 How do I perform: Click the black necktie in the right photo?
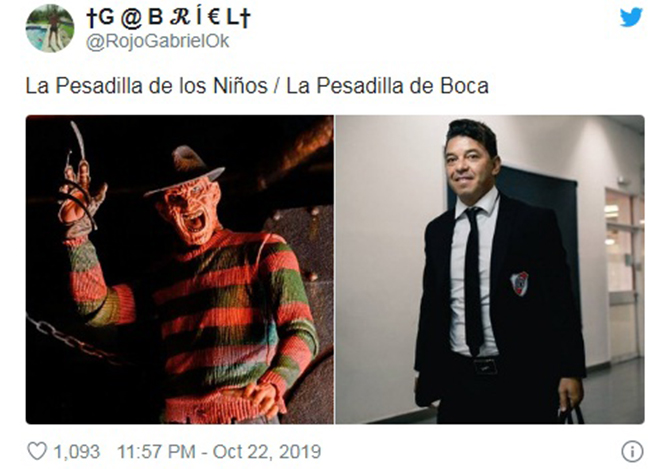[473, 282]
